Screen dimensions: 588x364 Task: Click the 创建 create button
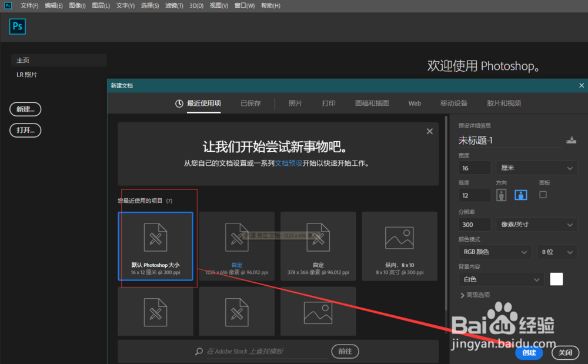529,353
